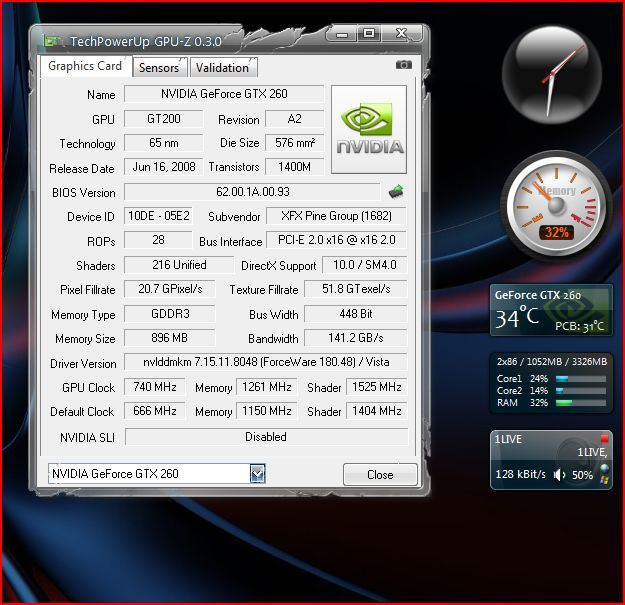625x605 pixels.
Task: Close GPU-Z using the X button
Action: point(401,33)
